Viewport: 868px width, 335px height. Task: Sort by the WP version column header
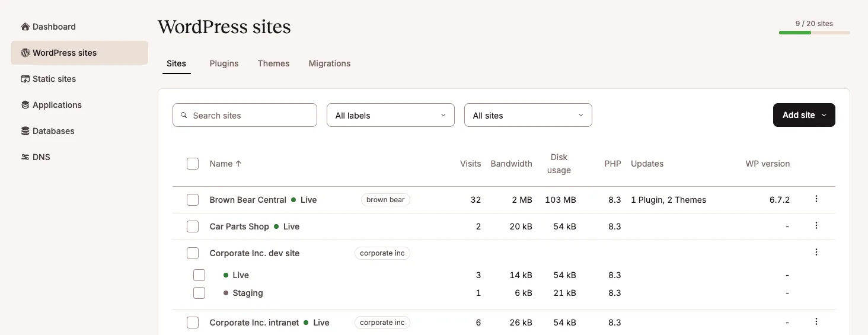[x=768, y=164]
